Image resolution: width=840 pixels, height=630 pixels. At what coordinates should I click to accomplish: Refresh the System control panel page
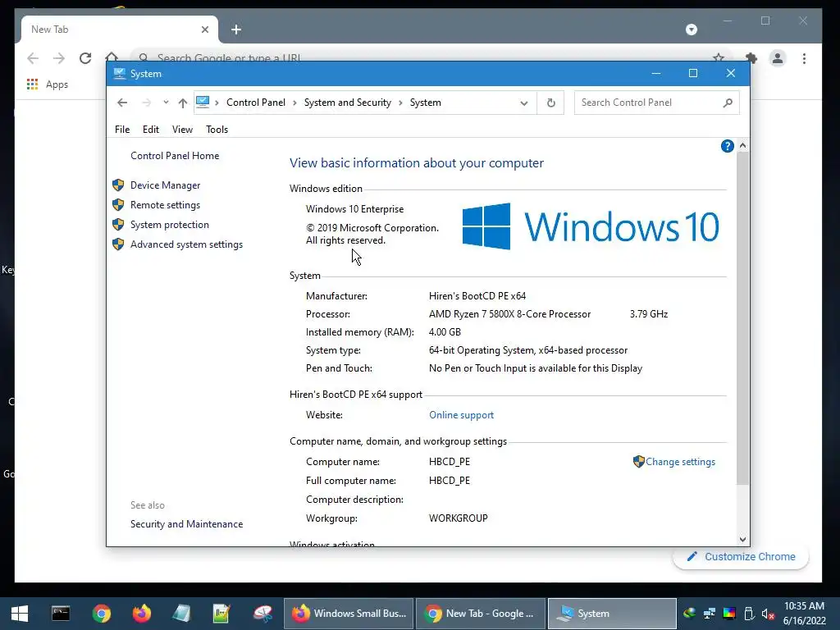(x=550, y=103)
